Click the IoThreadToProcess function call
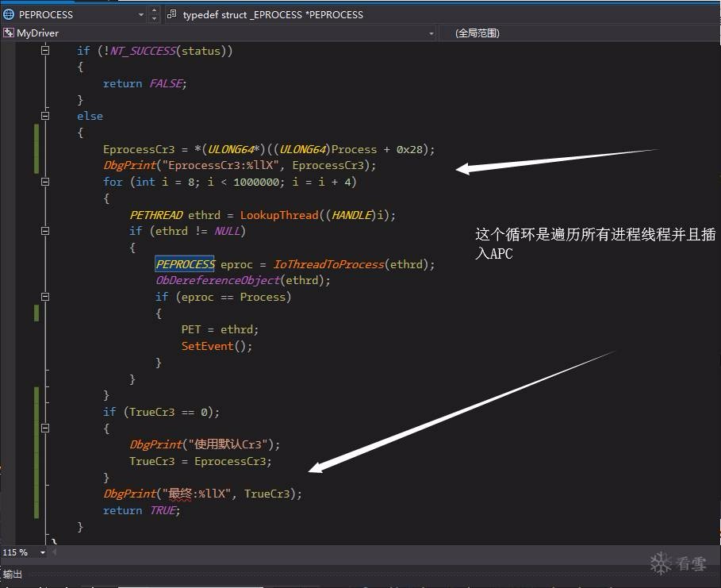The height and width of the screenshot is (588, 721). click(328, 264)
